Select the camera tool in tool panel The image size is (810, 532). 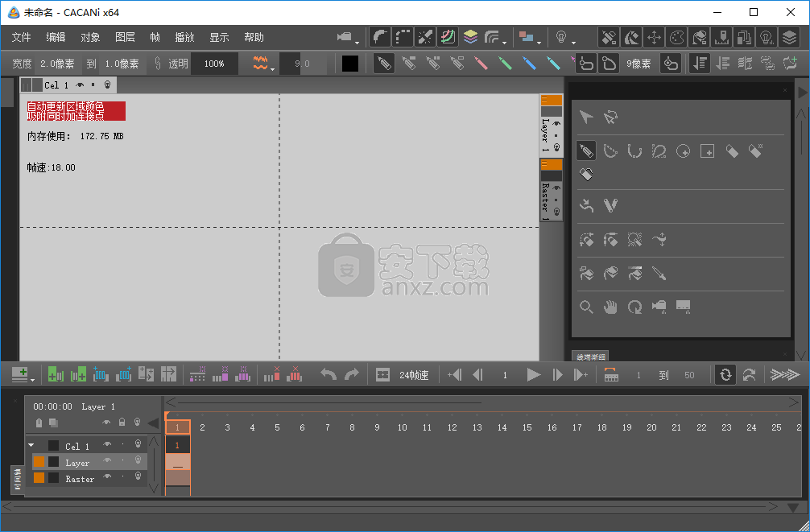tap(659, 307)
